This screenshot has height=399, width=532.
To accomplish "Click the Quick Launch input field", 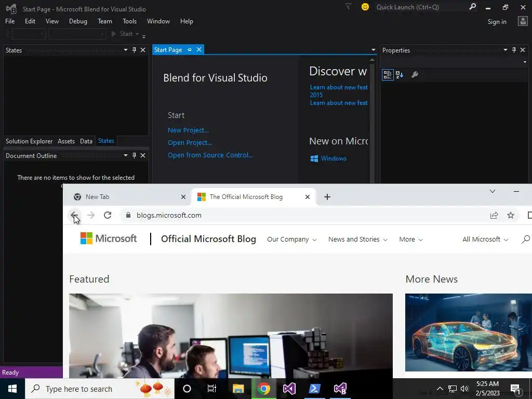I will coord(421,7).
